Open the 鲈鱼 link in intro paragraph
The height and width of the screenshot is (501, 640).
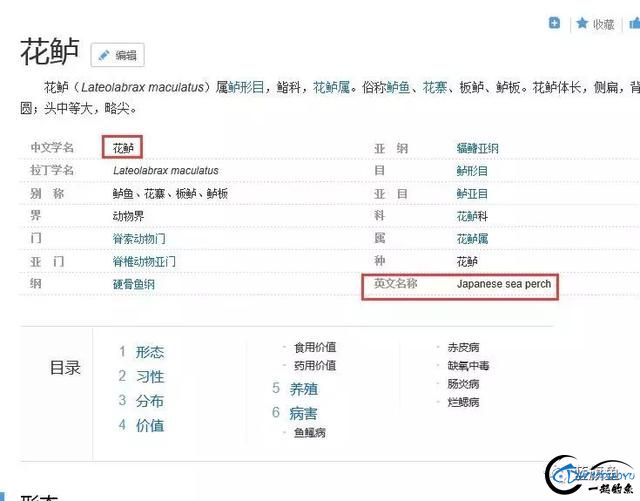point(398,87)
